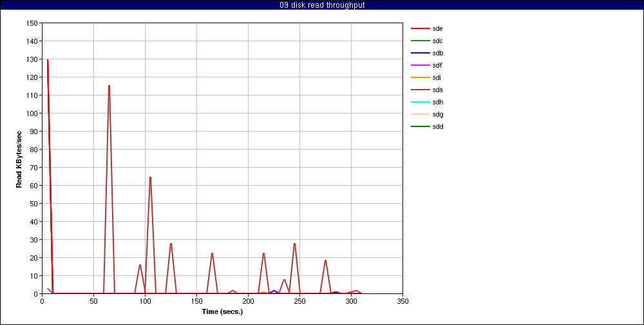Click the sda peak near 115 KBytes/sec
Image resolution: width=644 pixels, height=325 pixels.
click(109, 86)
